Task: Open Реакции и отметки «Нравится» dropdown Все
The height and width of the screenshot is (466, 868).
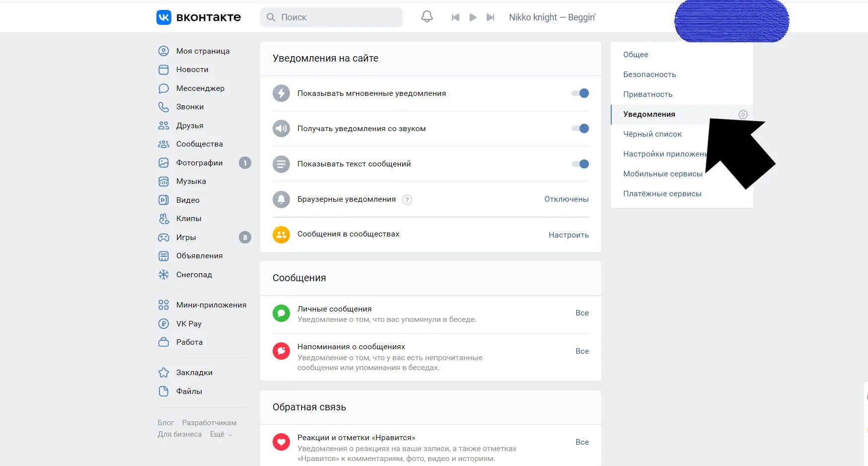Action: point(582,442)
